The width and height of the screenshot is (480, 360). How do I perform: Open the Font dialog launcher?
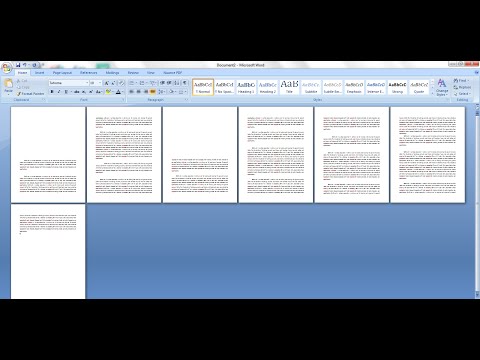point(123,100)
